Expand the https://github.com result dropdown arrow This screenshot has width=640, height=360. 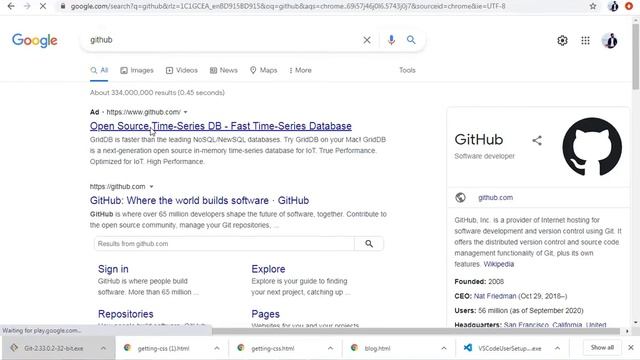click(151, 187)
